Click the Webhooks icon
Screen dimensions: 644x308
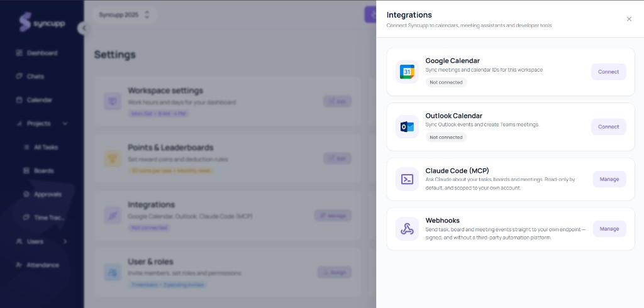pos(407,229)
